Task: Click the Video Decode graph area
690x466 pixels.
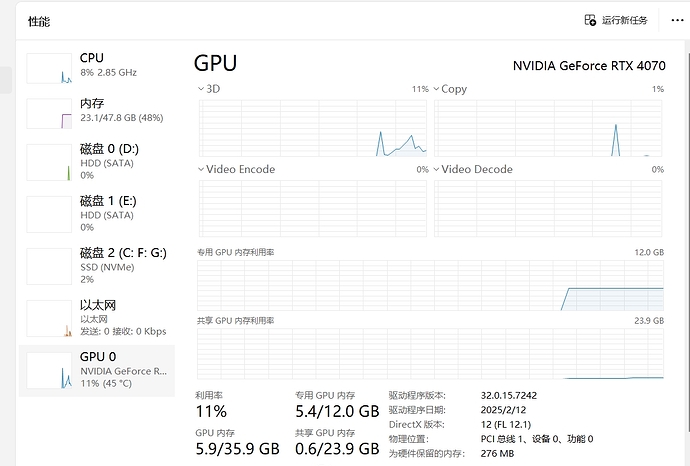Action: pyautogui.click(x=548, y=207)
